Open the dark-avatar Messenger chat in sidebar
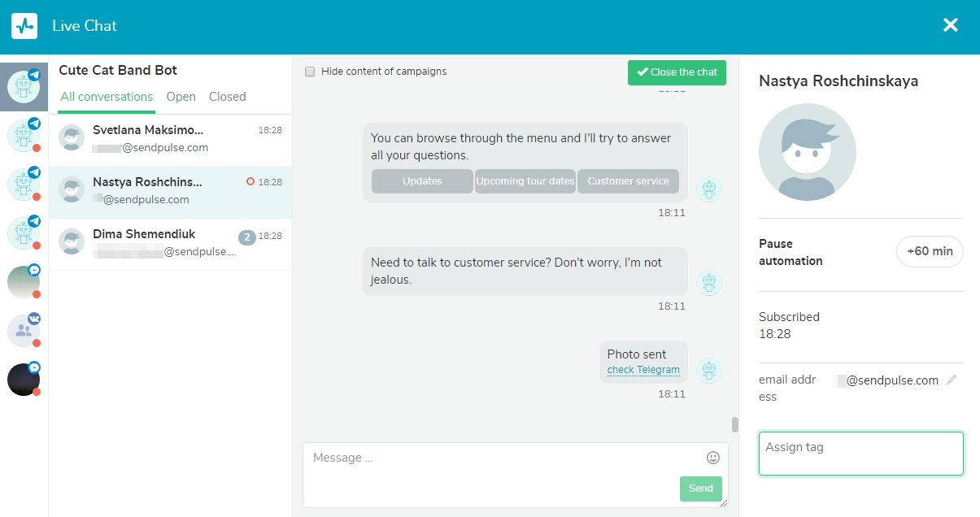Image resolution: width=980 pixels, height=517 pixels. point(24,379)
